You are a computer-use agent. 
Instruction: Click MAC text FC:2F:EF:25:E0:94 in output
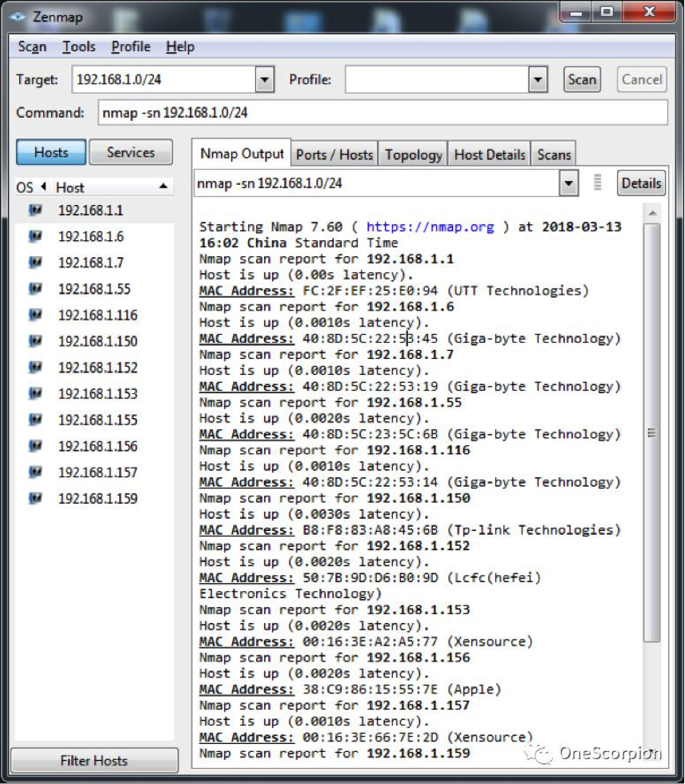point(371,291)
